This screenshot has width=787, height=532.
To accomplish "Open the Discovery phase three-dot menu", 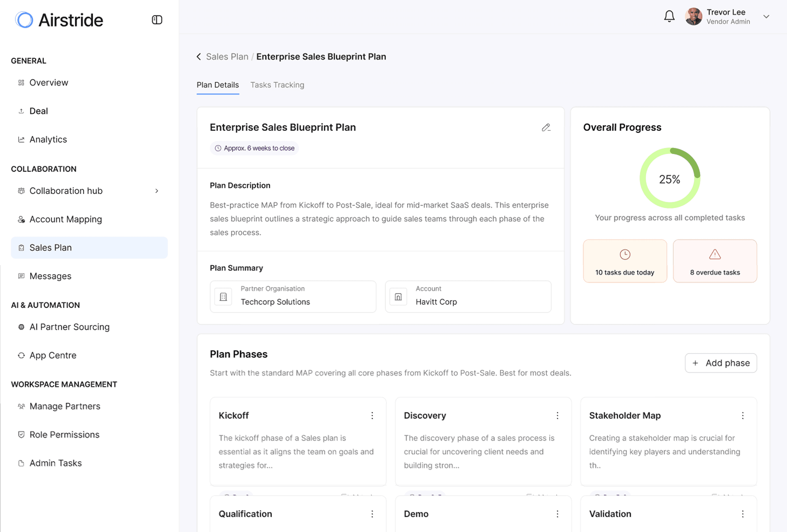I will (557, 415).
